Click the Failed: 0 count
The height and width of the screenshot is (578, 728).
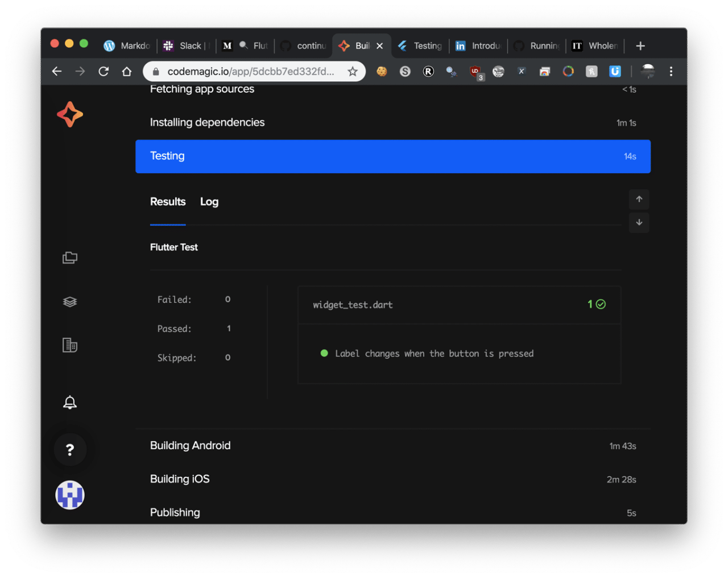pos(194,300)
